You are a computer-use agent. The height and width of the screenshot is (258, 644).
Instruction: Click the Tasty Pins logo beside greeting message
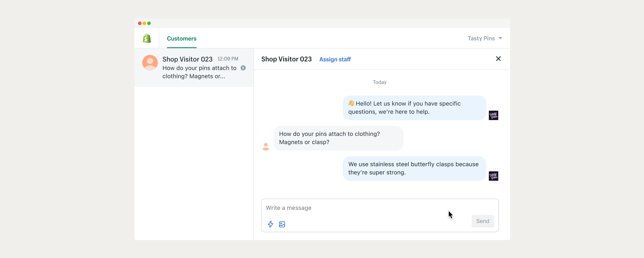click(x=493, y=115)
